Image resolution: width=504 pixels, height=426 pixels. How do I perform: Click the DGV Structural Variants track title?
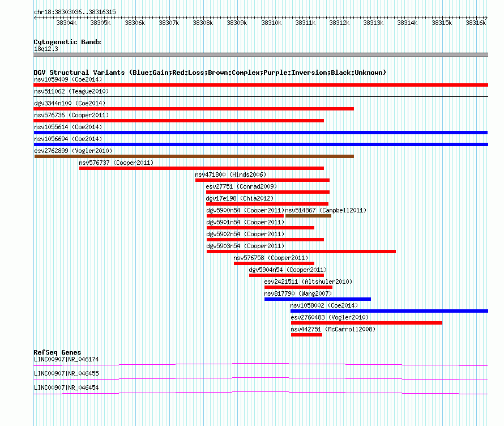point(210,73)
